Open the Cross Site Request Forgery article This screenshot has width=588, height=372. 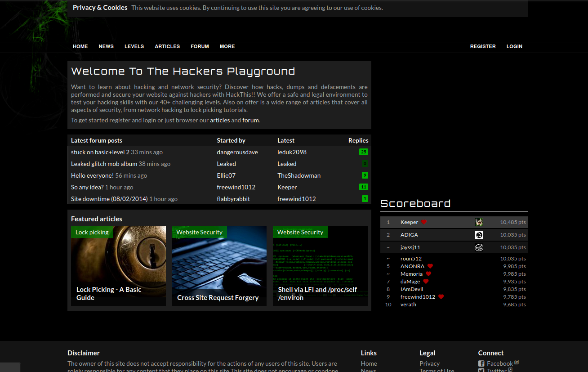tap(219, 266)
